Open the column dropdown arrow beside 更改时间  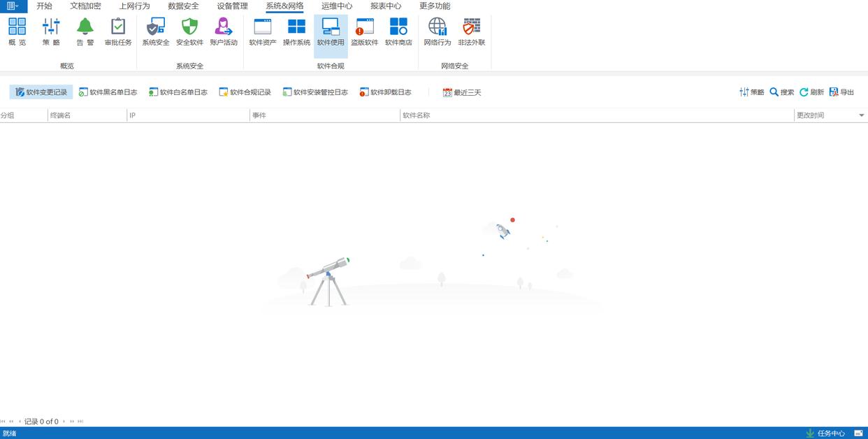coord(862,115)
